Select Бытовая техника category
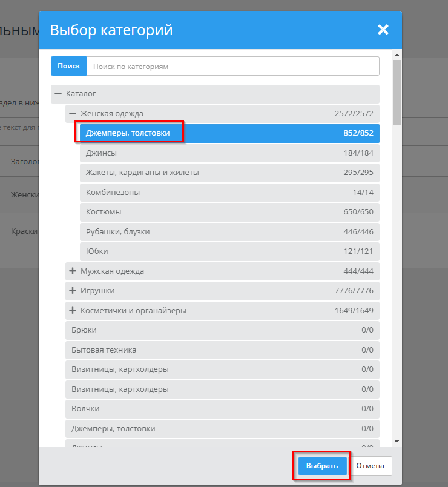Viewport: 448px width, 487px height. pyautogui.click(x=222, y=350)
